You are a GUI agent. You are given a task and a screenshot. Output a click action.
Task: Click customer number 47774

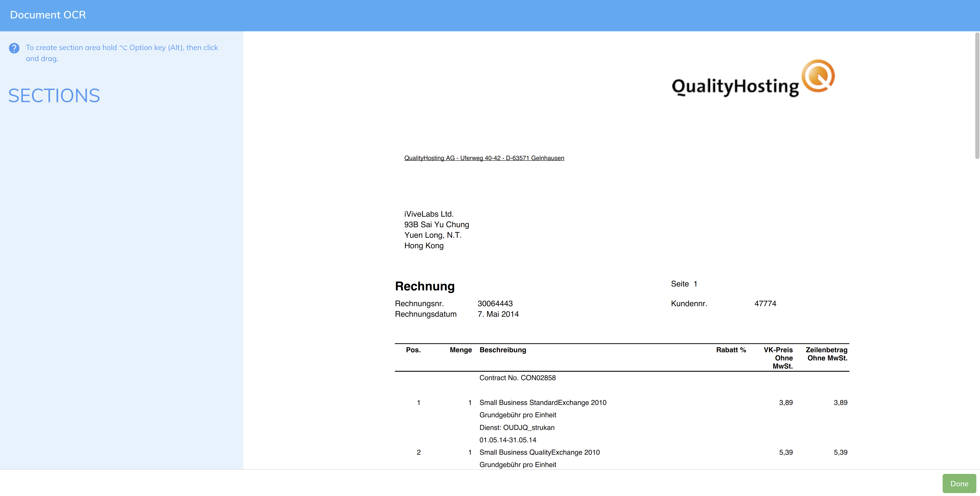coord(765,303)
